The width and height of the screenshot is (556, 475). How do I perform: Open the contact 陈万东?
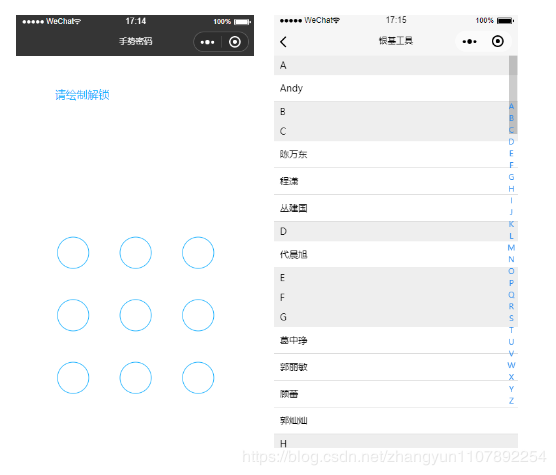point(391,154)
